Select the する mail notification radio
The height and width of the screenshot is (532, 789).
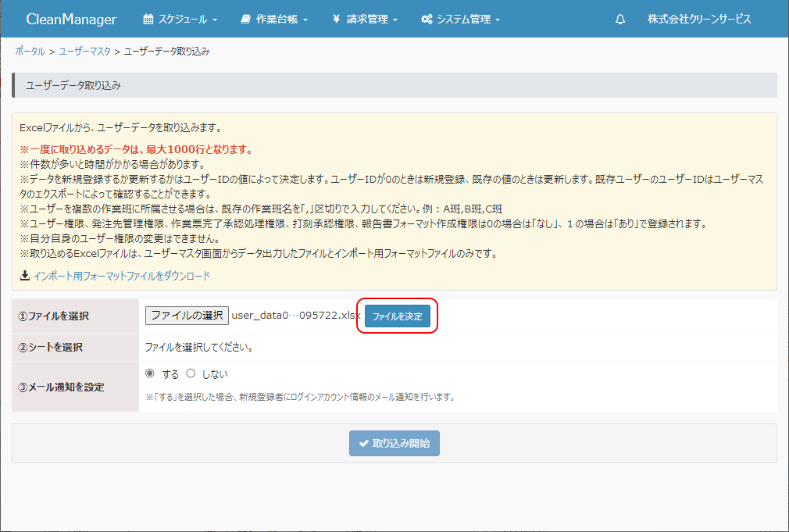pyautogui.click(x=150, y=373)
